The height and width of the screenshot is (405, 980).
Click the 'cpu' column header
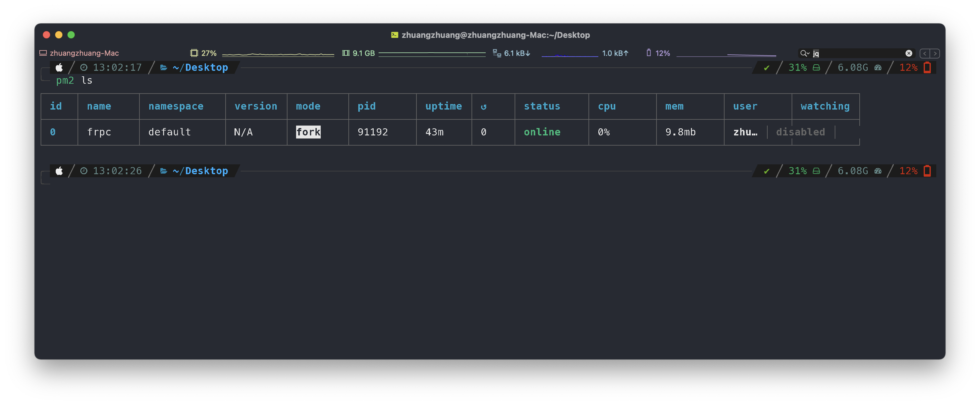(607, 107)
